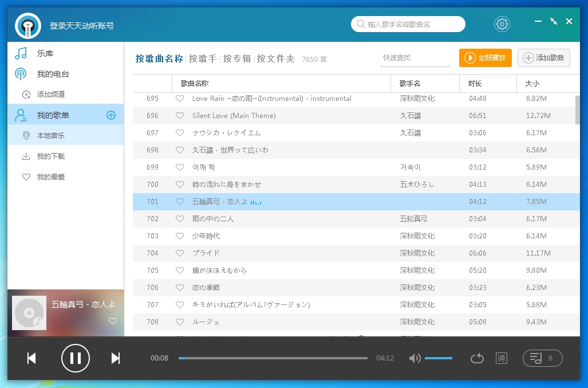Viewport: 588px width, 388px height.
Task: Click now-playing title in sidebar
Action: point(83,304)
